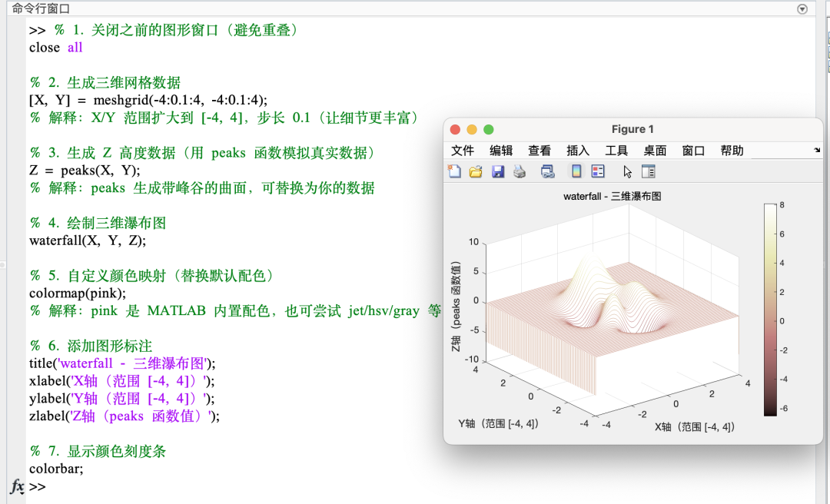Click the Y轴 axis label in figure
This screenshot has height=504, width=830.
(x=498, y=423)
